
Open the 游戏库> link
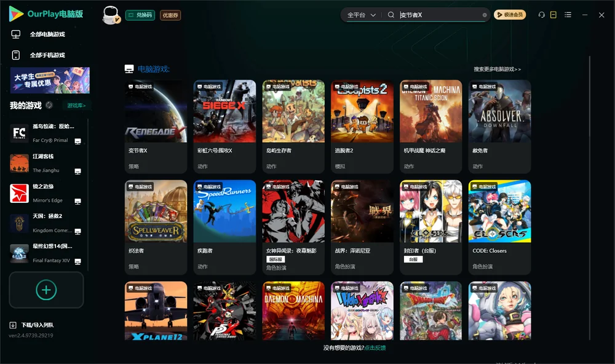click(76, 105)
